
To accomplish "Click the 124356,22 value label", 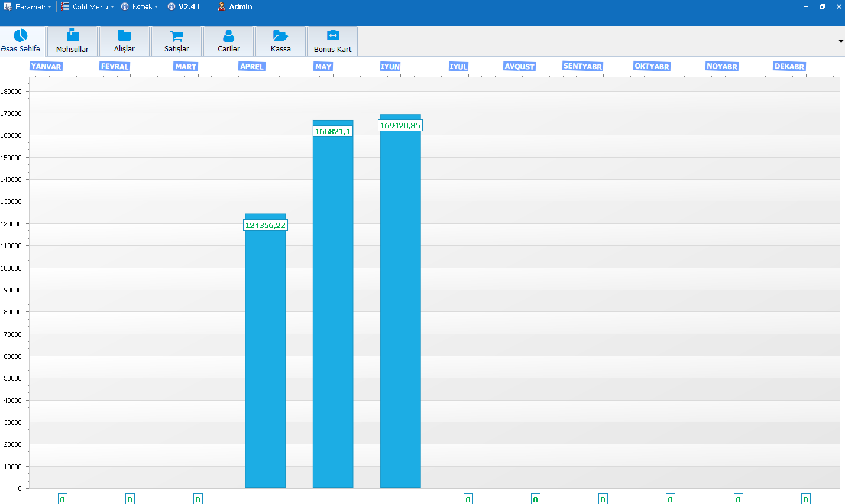I will tap(266, 225).
